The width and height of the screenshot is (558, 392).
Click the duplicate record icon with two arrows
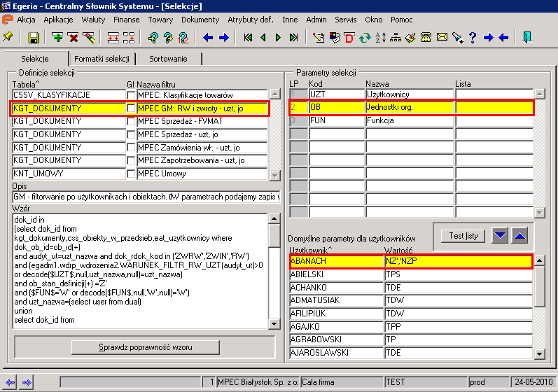pyautogui.click(x=113, y=37)
